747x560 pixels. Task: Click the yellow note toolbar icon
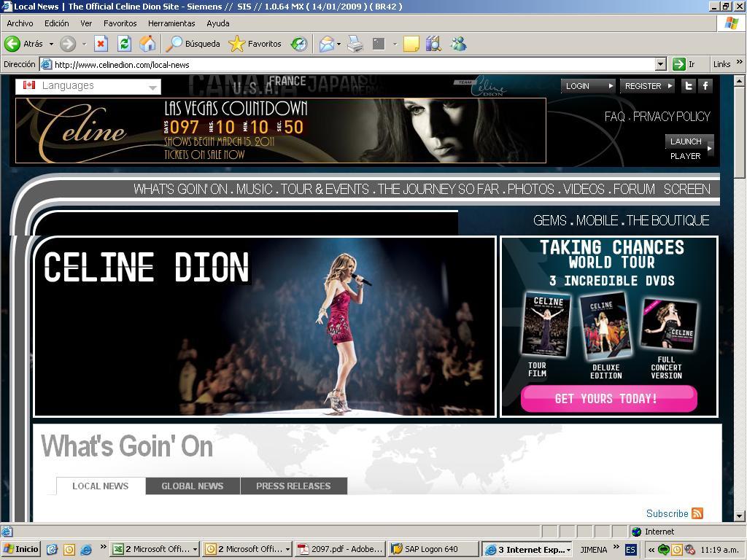pos(411,44)
